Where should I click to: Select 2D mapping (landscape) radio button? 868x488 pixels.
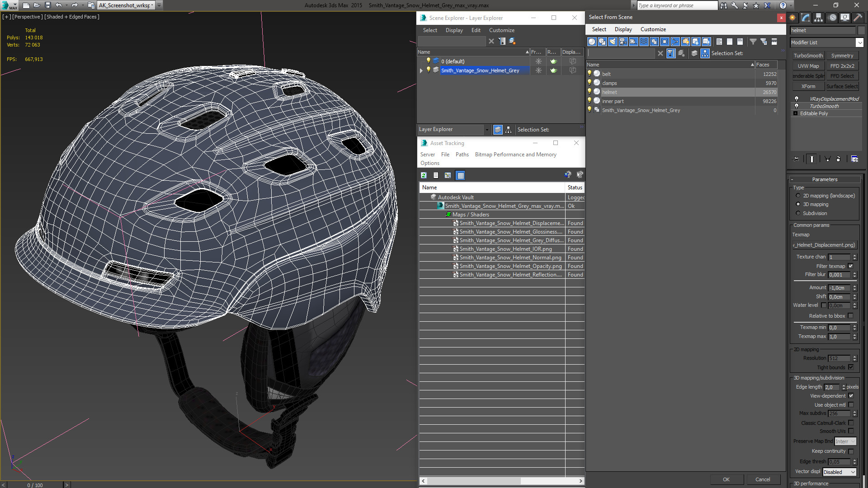798,196
